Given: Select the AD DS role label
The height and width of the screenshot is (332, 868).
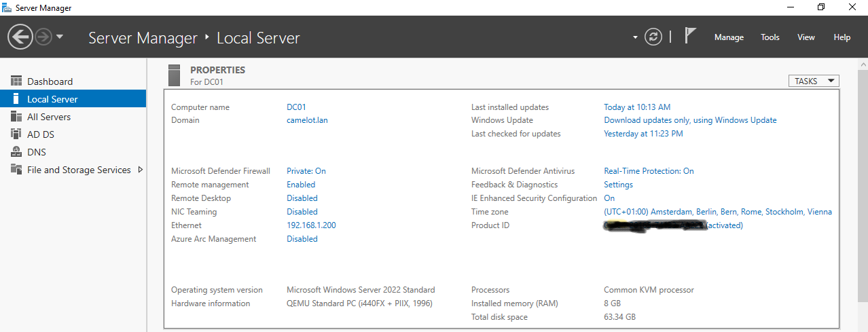Looking at the screenshot, I should (41, 134).
